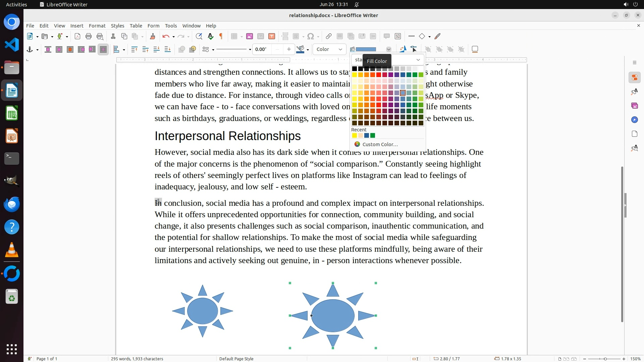The image size is (644, 362).
Task: Open the Find and Replace icon
Action: pos(199,37)
